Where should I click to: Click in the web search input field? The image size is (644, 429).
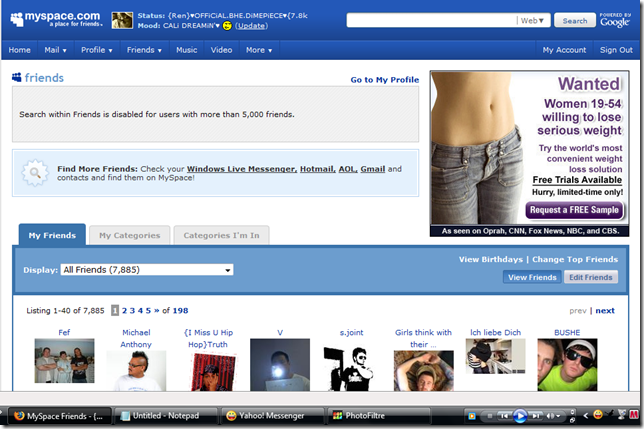click(431, 20)
